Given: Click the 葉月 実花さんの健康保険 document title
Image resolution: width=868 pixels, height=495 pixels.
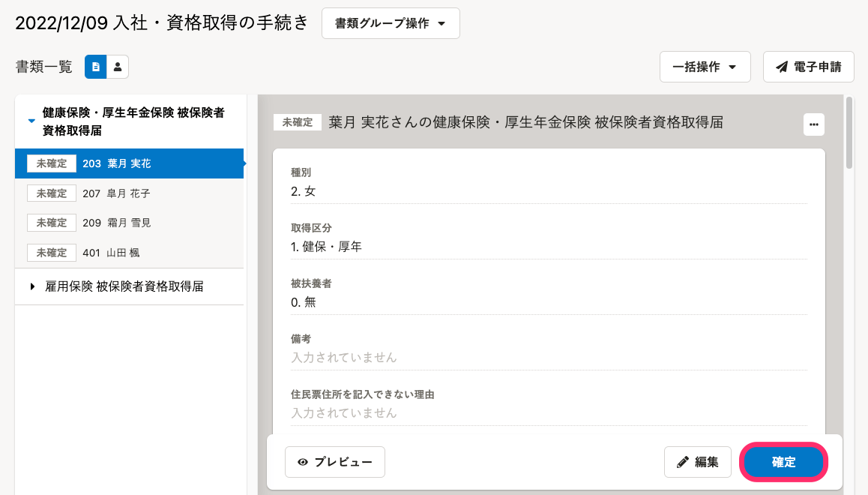Looking at the screenshot, I should pyautogui.click(x=526, y=122).
